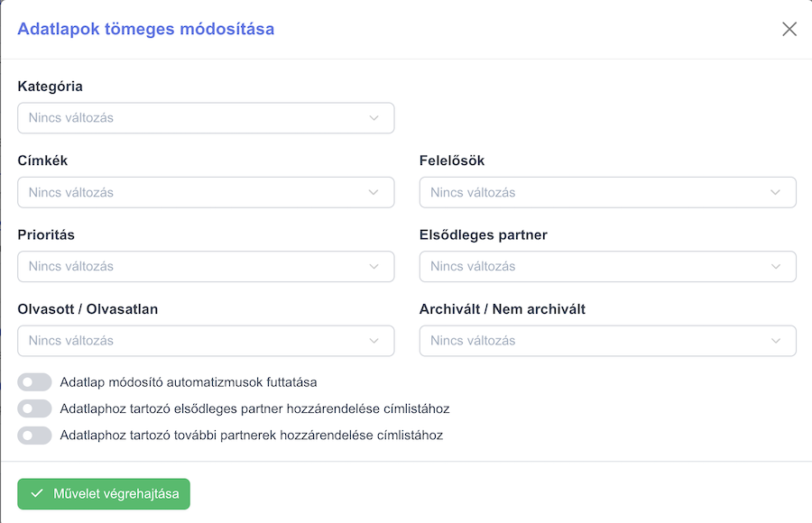Click the Prioritás chevron arrow icon
This screenshot has width=812, height=523.
click(374, 267)
